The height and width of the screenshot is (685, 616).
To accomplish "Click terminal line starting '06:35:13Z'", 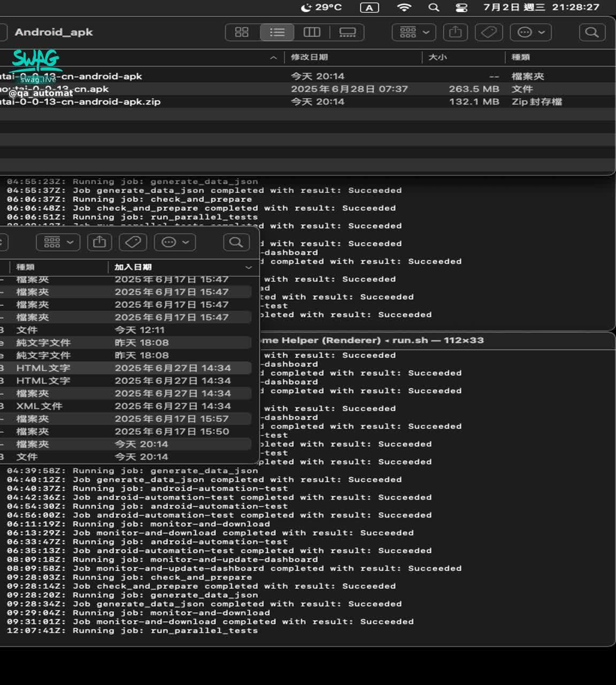I will pos(219,551).
